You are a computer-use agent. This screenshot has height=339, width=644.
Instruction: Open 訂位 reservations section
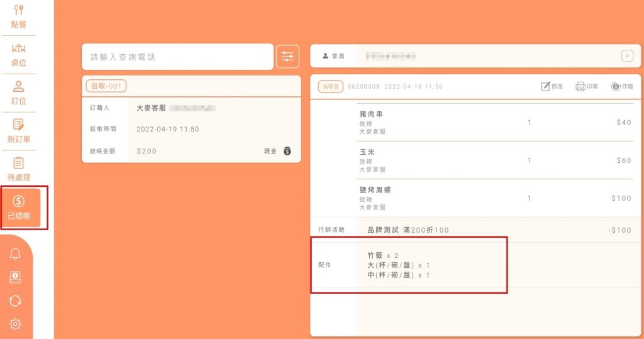coord(18,92)
